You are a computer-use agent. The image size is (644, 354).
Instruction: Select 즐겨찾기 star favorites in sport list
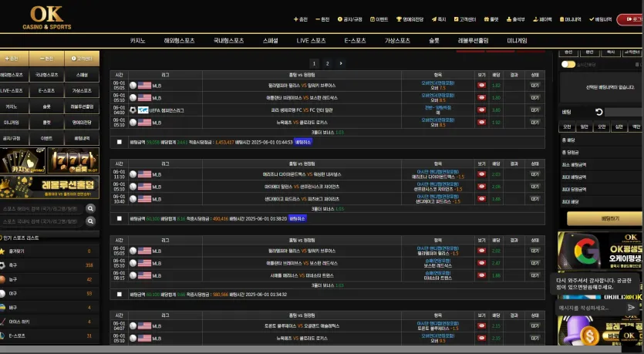(x=49, y=251)
